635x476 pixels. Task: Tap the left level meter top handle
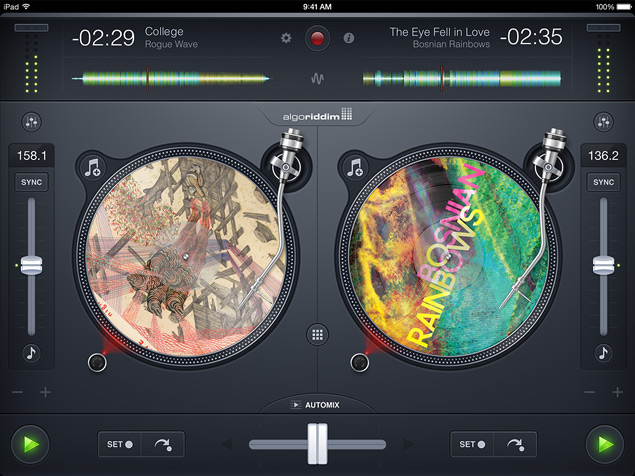31,28
